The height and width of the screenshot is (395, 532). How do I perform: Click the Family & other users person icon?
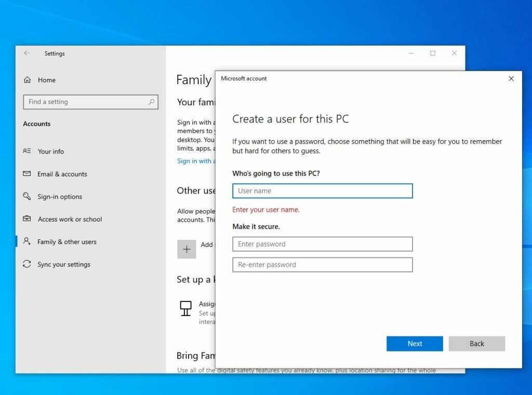[27, 241]
